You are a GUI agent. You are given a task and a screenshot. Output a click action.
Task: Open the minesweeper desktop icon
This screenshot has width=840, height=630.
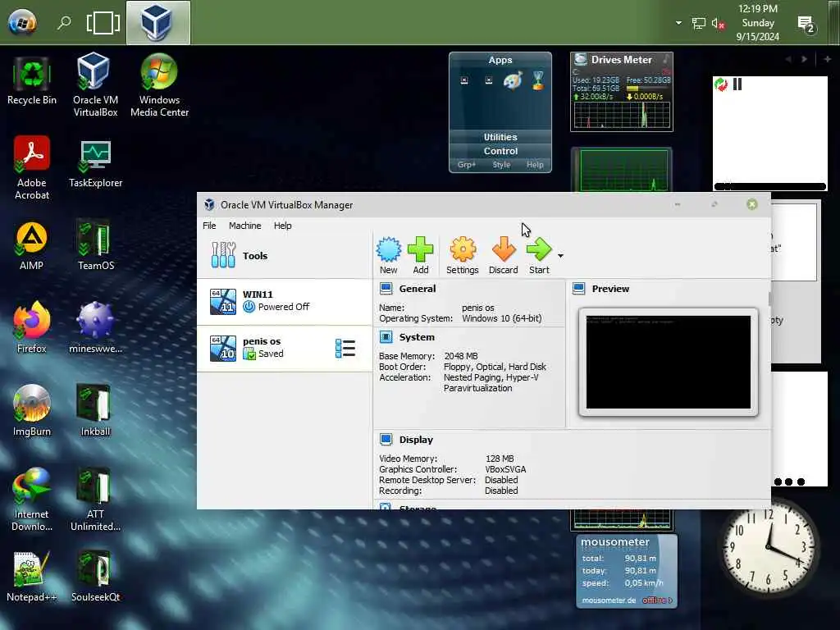95,327
